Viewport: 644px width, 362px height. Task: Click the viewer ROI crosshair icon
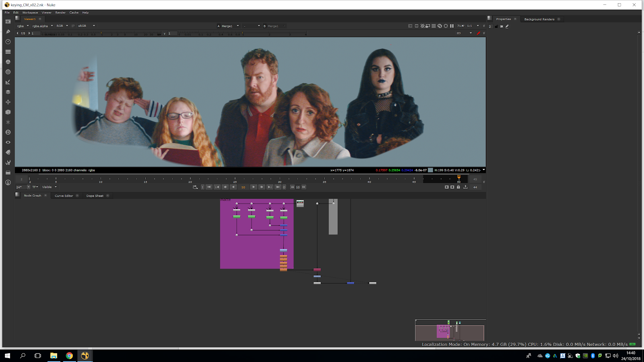[x=446, y=26]
